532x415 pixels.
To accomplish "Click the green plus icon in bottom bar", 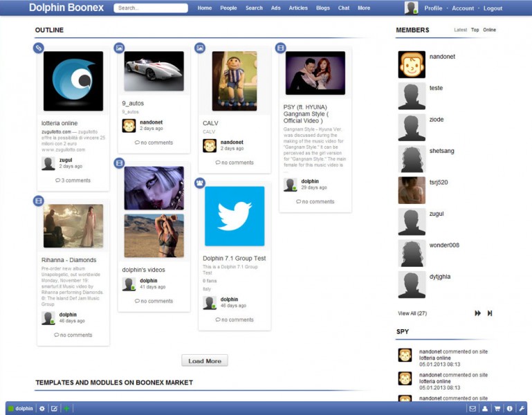I will 66,409.
